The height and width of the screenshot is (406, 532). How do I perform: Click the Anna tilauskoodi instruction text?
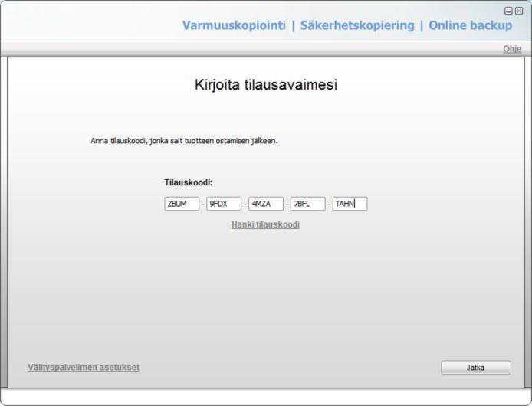pos(184,141)
